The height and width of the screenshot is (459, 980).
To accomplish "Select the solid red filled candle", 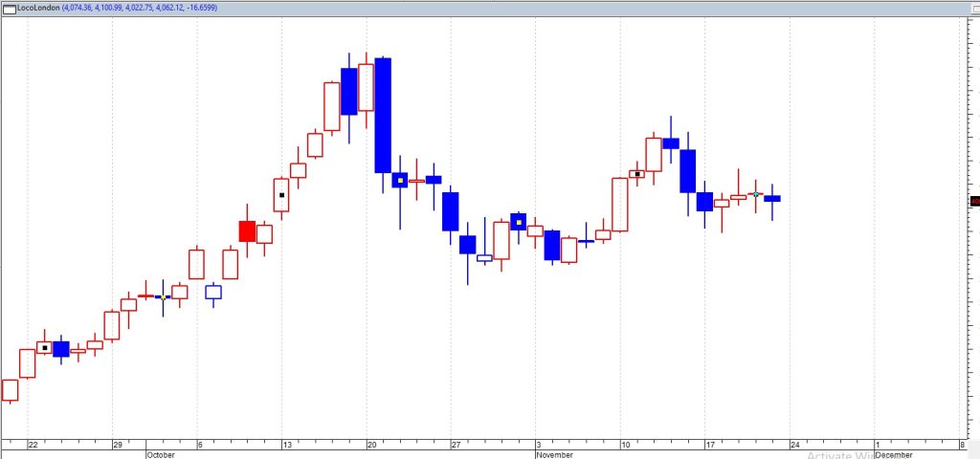I will (247, 230).
